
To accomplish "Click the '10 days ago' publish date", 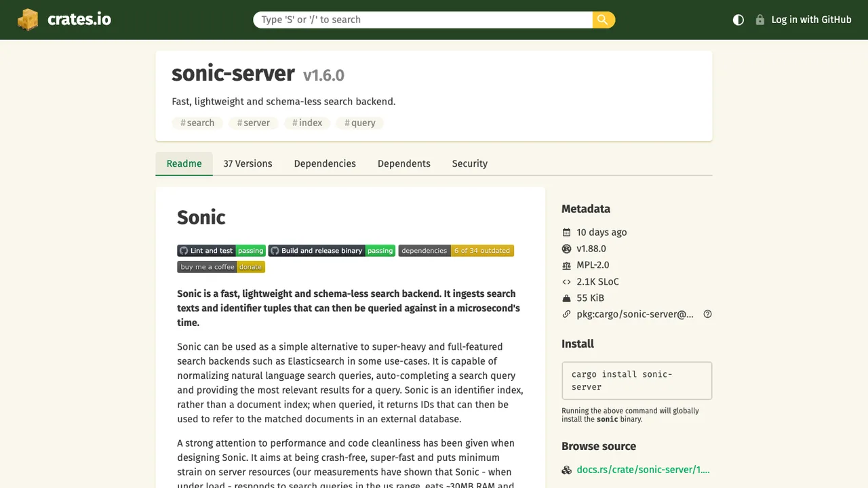I will coord(601,232).
